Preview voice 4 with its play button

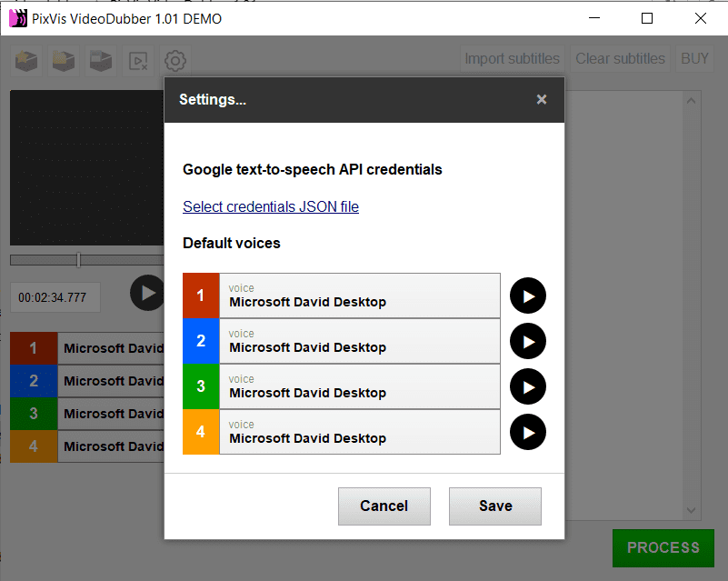click(528, 433)
